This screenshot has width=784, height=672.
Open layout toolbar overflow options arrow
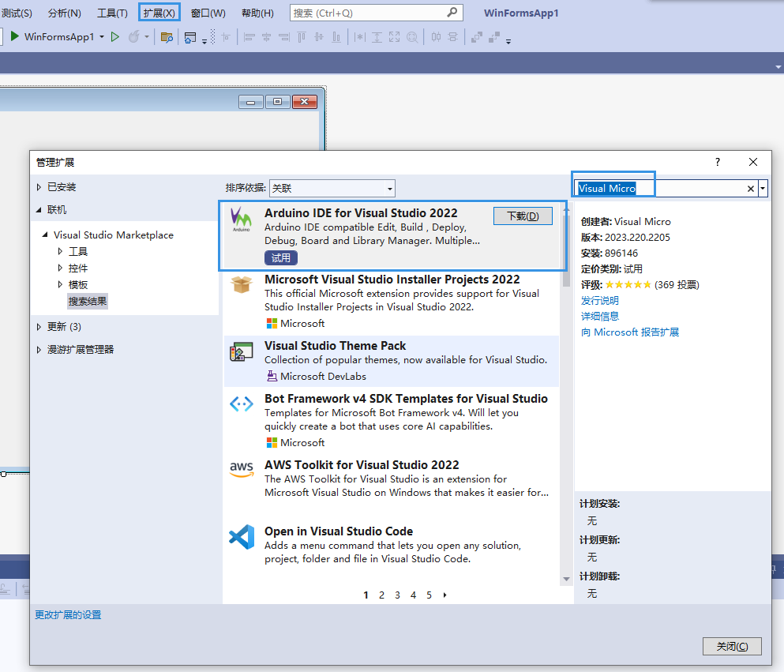pyautogui.click(x=508, y=42)
